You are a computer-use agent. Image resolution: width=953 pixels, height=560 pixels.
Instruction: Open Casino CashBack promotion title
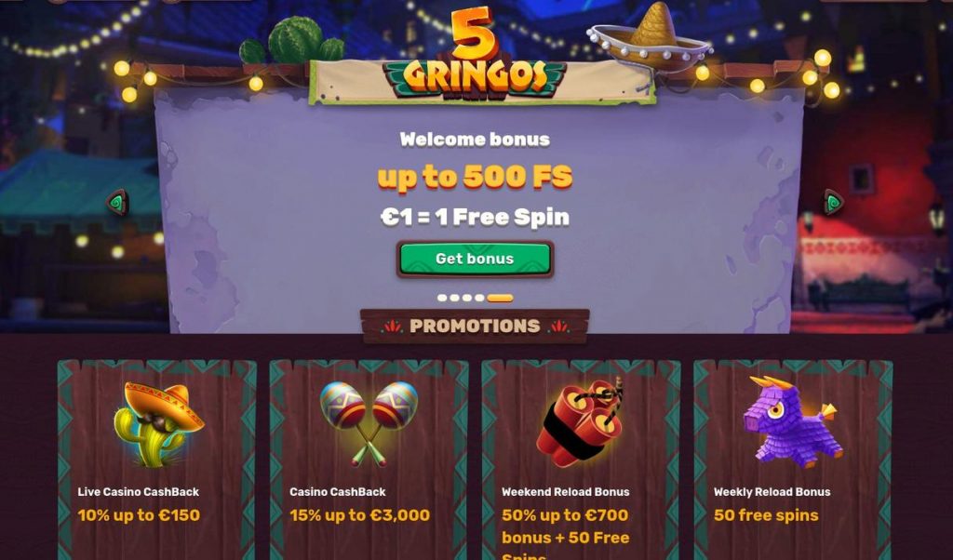pyautogui.click(x=337, y=492)
